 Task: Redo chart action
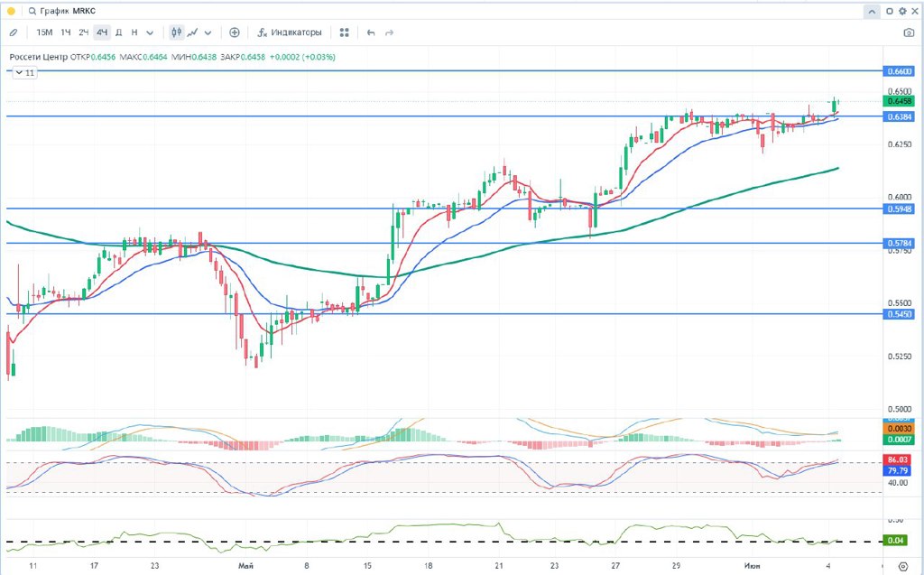point(390,33)
